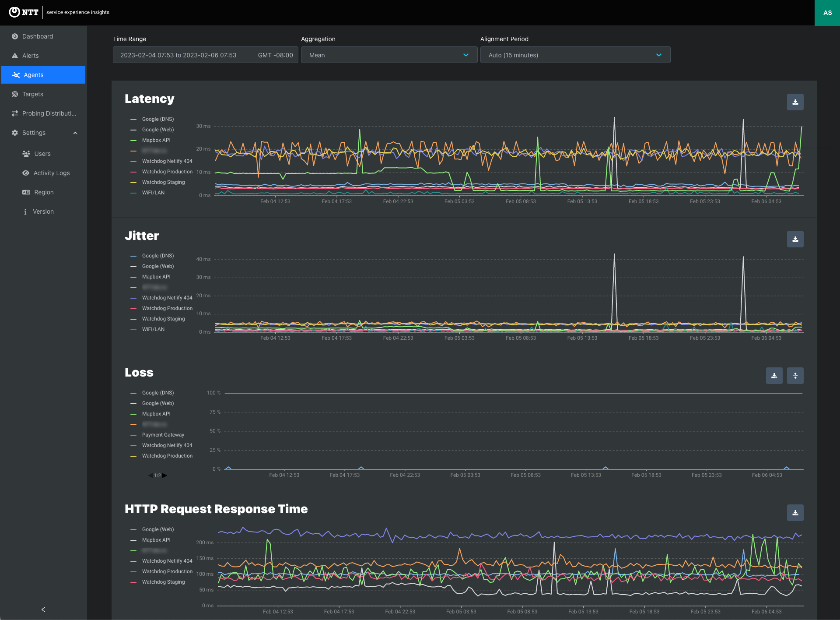Image resolution: width=840 pixels, height=620 pixels.
Task: Open the Alerts section
Action: coord(43,56)
